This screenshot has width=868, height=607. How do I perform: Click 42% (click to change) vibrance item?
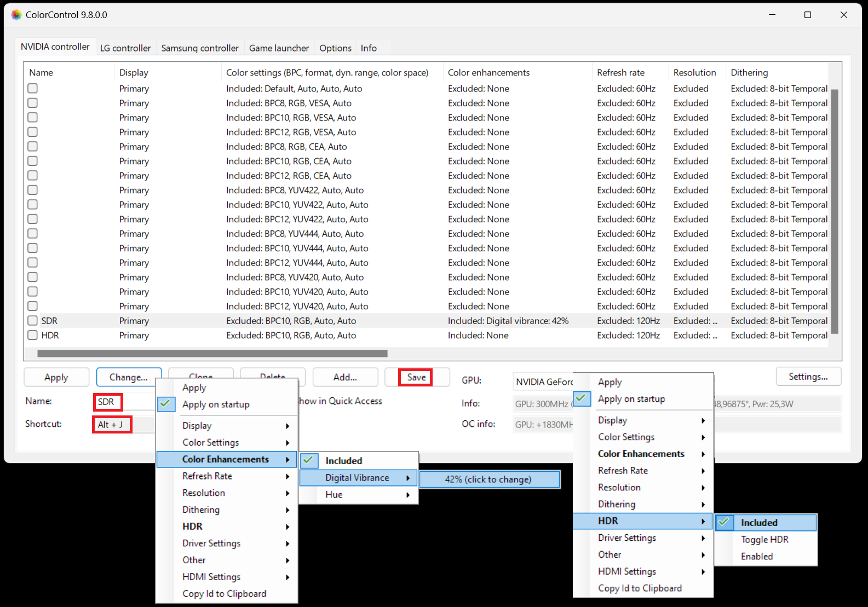pyautogui.click(x=490, y=479)
